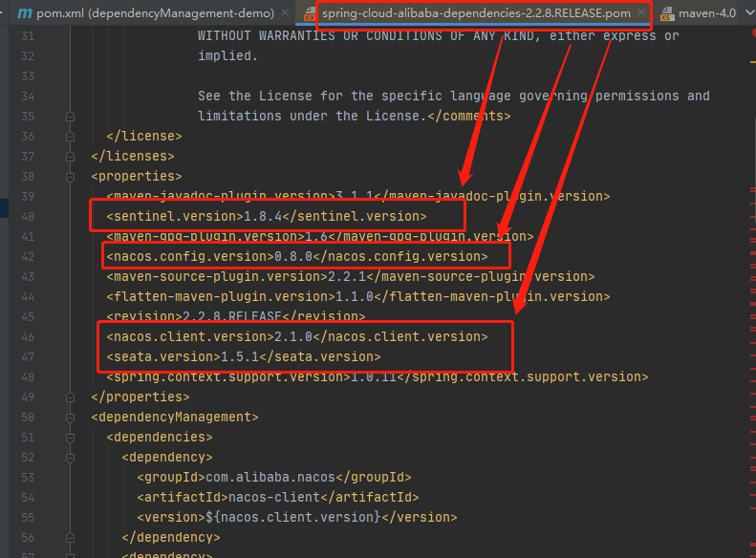The image size is (756, 558).
Task: Collapse <dependencyManagement> block at line 50
Action: [71, 418]
